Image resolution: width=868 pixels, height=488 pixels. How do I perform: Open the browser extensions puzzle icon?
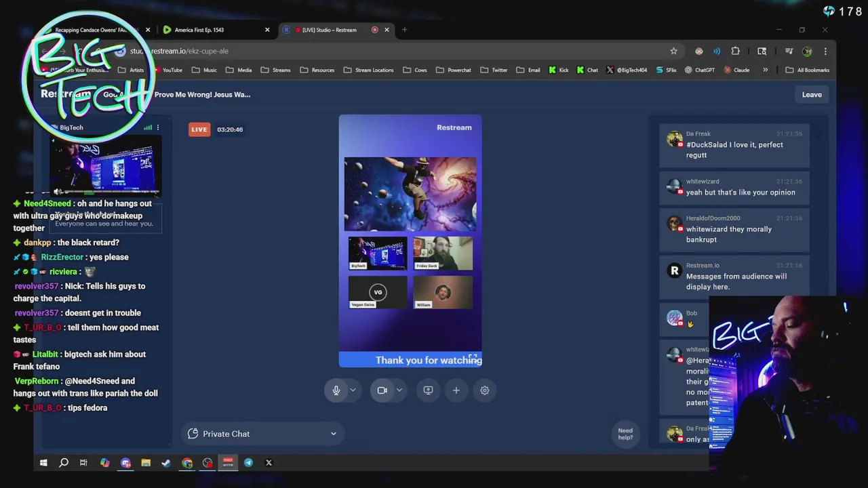735,51
